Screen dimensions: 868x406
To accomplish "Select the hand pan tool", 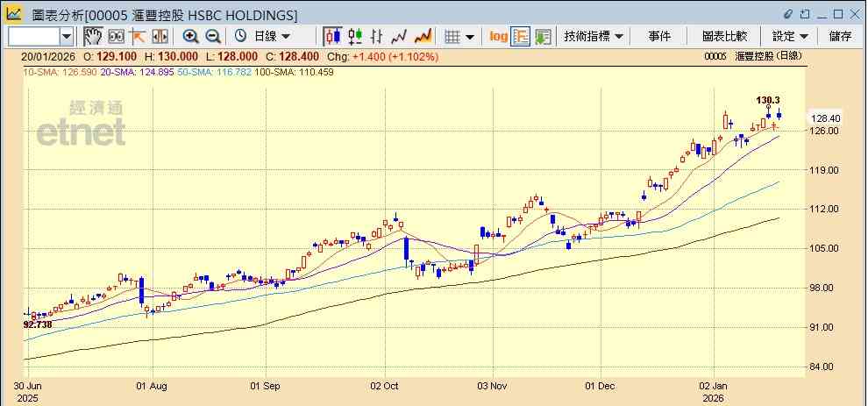I will 93,37.
